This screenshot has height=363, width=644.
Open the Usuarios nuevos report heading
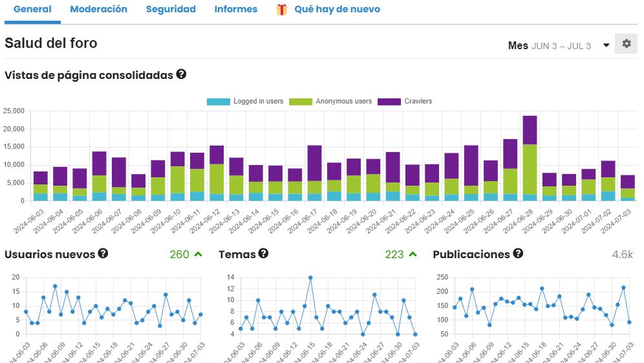(50, 254)
